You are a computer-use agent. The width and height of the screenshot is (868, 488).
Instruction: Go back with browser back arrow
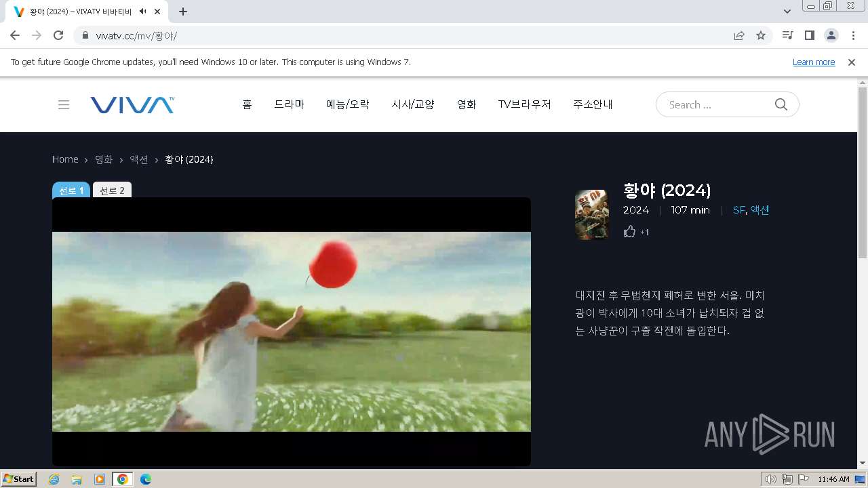pos(15,35)
